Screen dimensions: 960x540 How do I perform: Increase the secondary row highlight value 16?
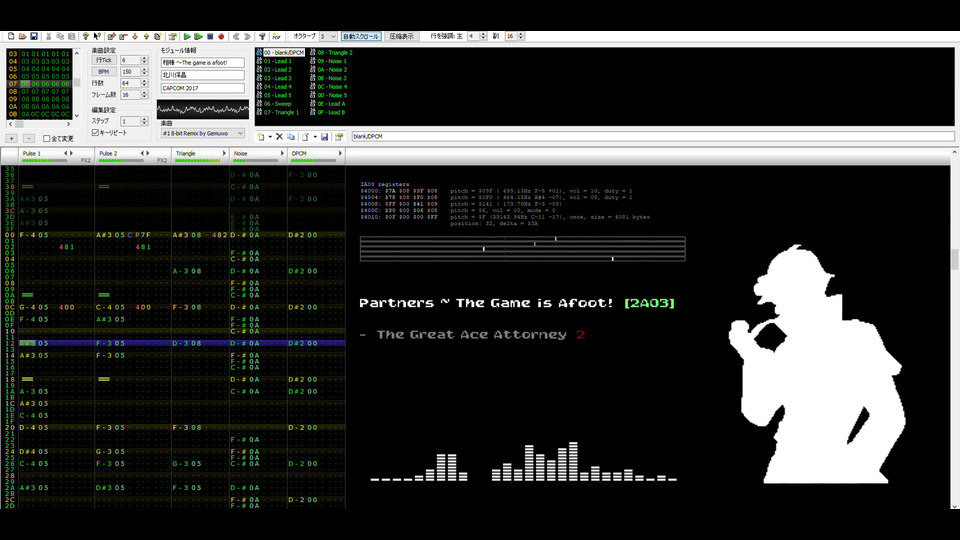(x=521, y=34)
